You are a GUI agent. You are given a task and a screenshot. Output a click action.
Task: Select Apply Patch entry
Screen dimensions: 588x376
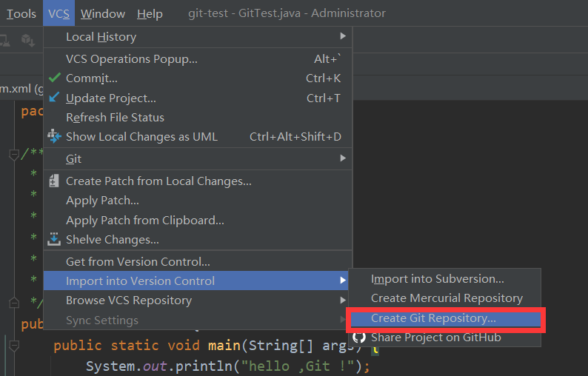point(198,201)
